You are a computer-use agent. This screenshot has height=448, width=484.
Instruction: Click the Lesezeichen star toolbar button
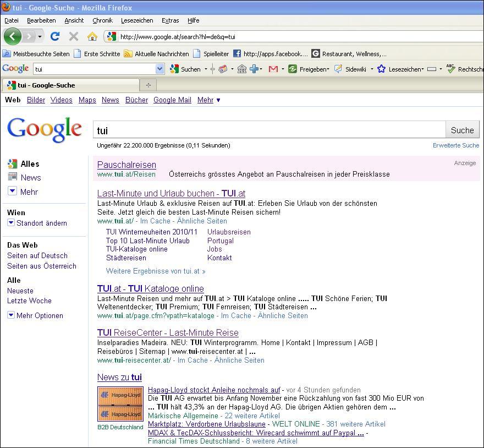pos(400,69)
